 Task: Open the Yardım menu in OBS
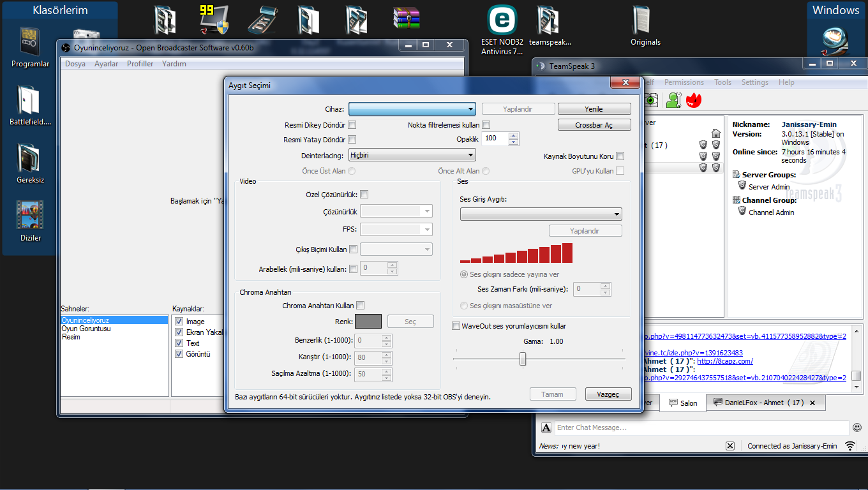pyautogui.click(x=174, y=64)
